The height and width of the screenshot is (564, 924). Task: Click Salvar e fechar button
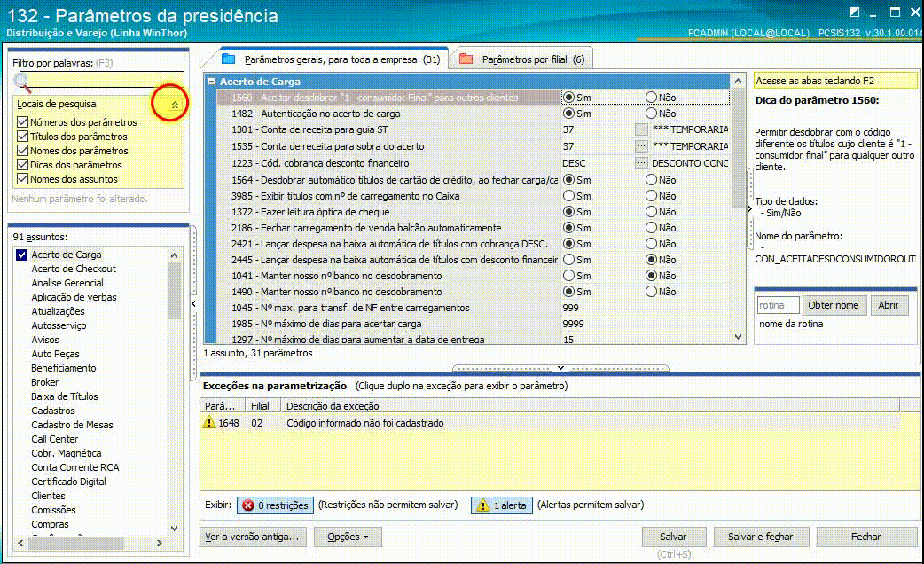tap(761, 537)
